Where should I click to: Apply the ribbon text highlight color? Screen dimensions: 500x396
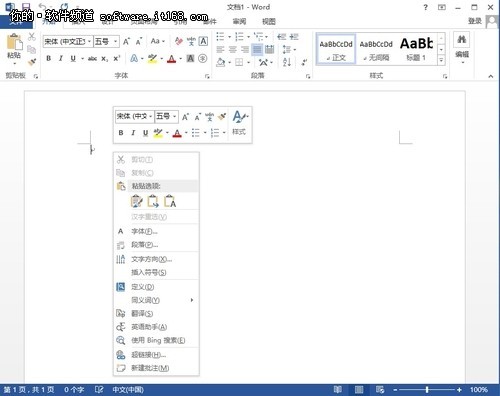152,59
